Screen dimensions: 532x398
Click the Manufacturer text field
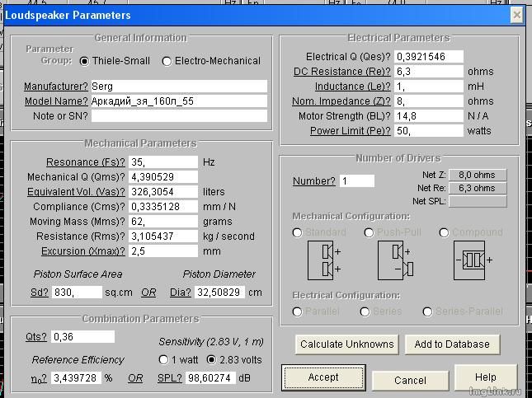(x=178, y=86)
